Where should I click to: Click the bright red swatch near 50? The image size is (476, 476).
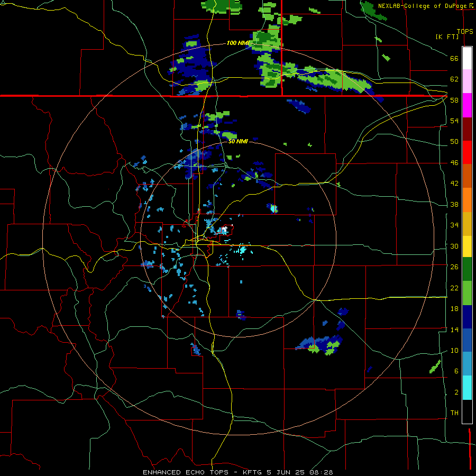[x=467, y=152]
